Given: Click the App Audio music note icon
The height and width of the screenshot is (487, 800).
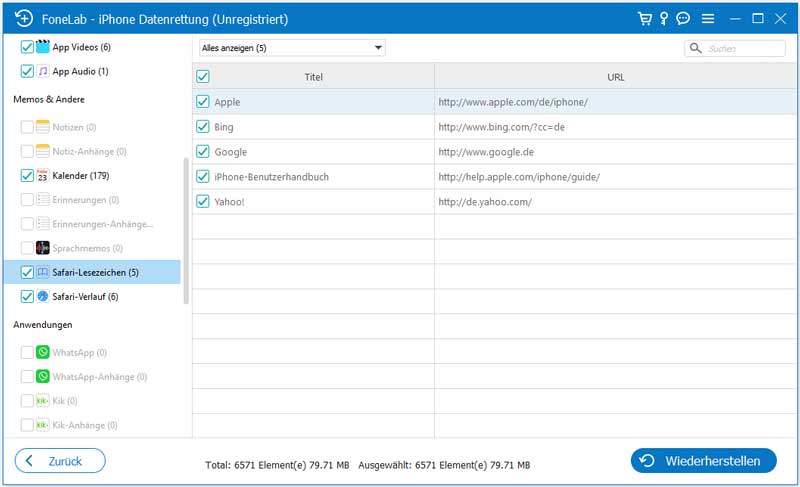Looking at the screenshot, I should pos(43,71).
